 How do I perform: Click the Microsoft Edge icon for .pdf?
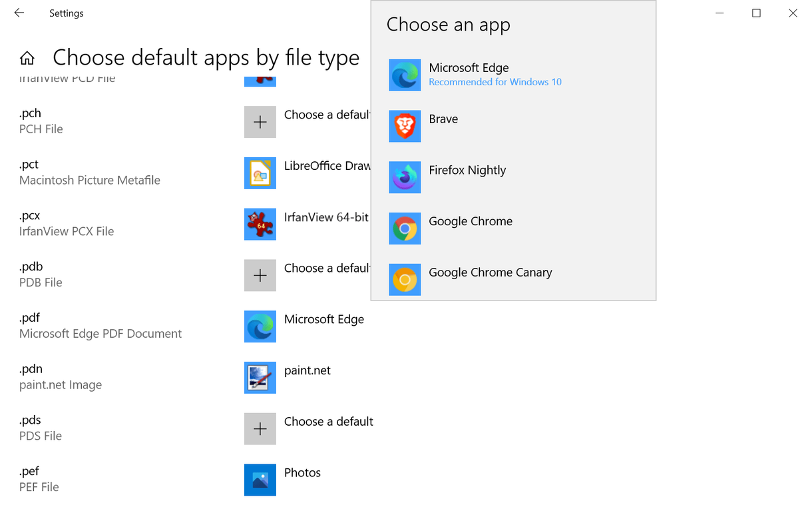tap(260, 326)
